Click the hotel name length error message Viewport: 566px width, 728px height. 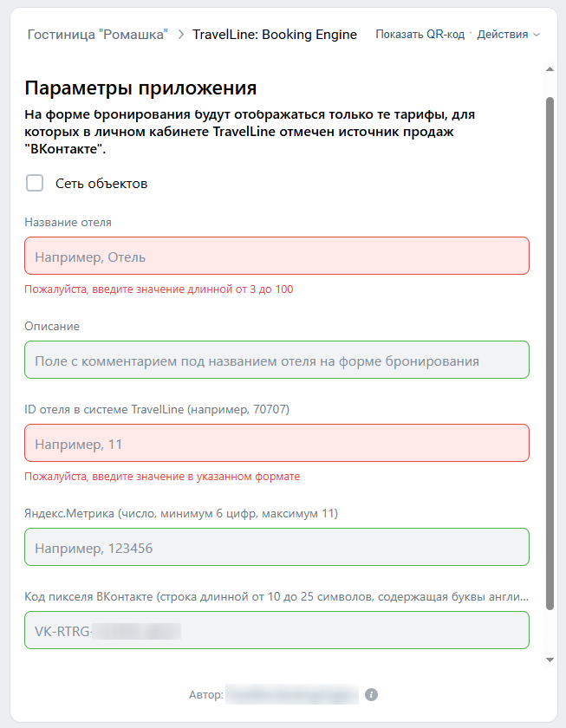pyautogui.click(x=159, y=289)
